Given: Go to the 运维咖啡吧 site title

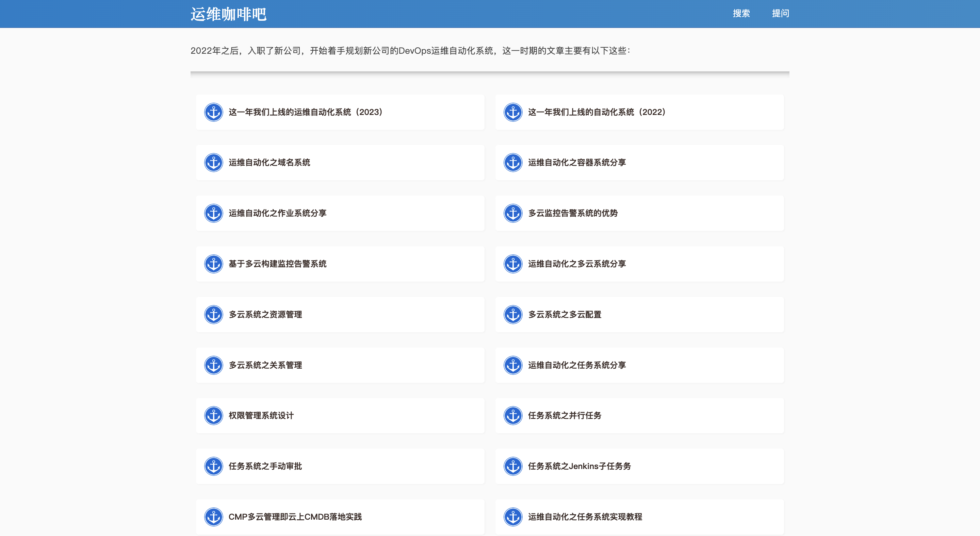Looking at the screenshot, I should (228, 14).
